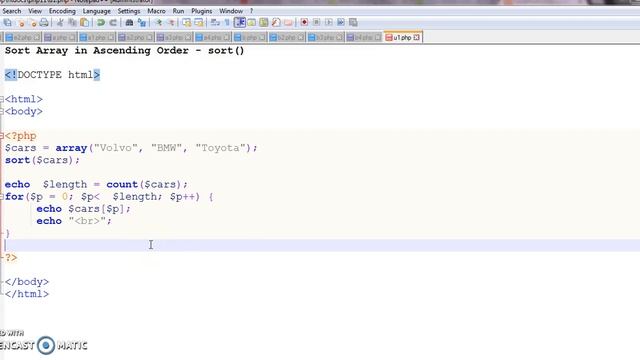Select the active u1.php tab
Screen dimensions: 640x360
pyautogui.click(x=402, y=38)
